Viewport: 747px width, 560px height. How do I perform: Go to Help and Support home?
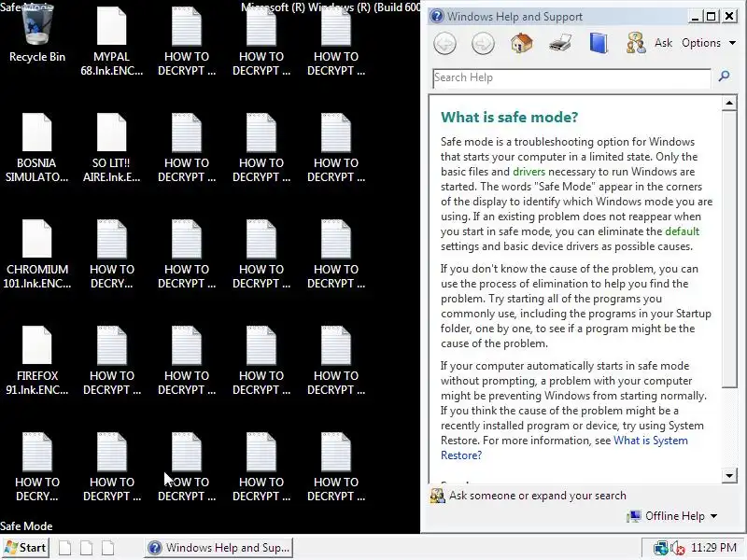click(x=522, y=43)
